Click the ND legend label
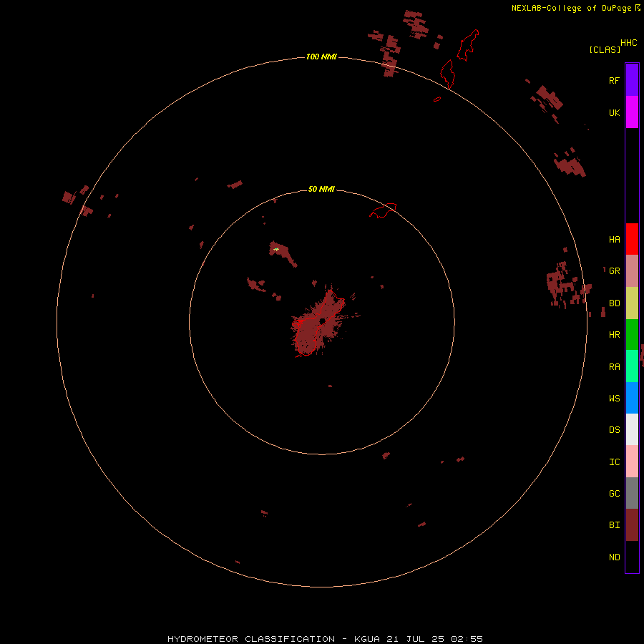The image size is (644, 644). [614, 557]
